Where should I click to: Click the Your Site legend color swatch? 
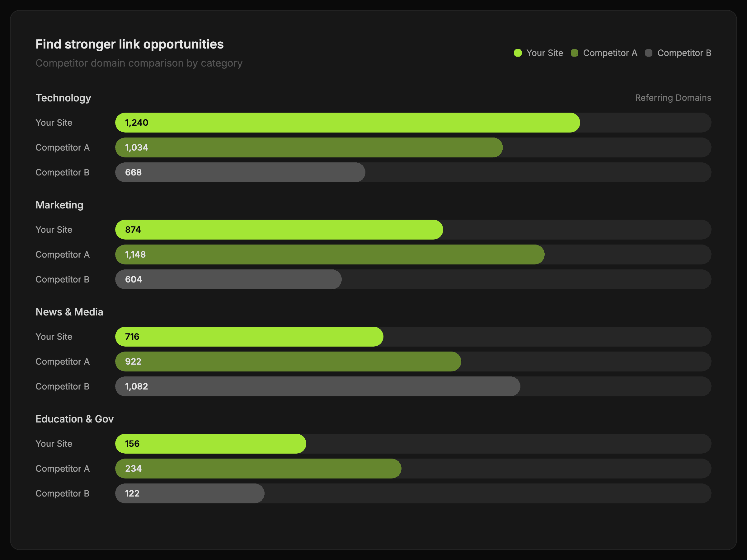pyautogui.click(x=518, y=53)
